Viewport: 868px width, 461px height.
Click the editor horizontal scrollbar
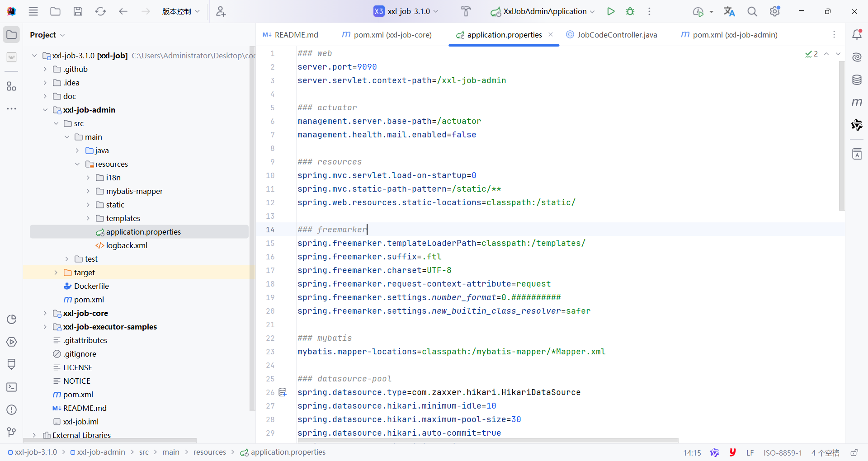pyautogui.click(x=488, y=441)
